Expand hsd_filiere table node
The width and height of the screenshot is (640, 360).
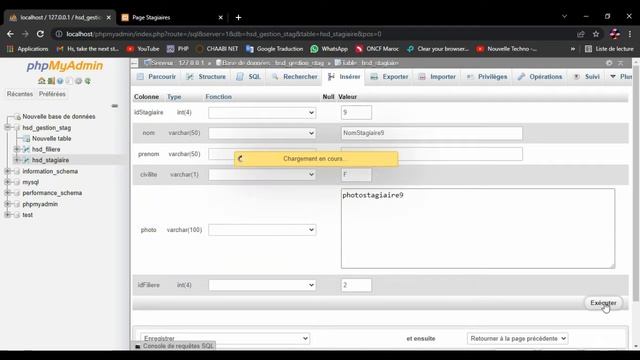[17, 149]
